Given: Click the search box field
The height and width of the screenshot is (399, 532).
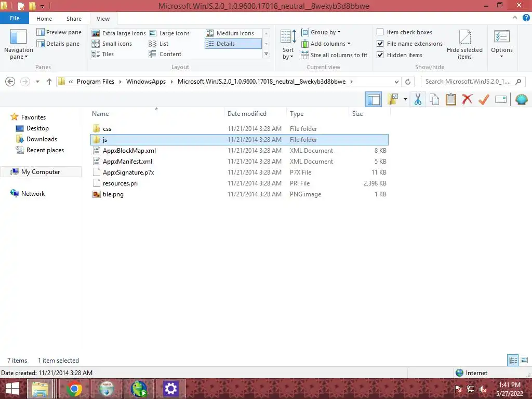Looking at the screenshot, I should pos(473,82).
